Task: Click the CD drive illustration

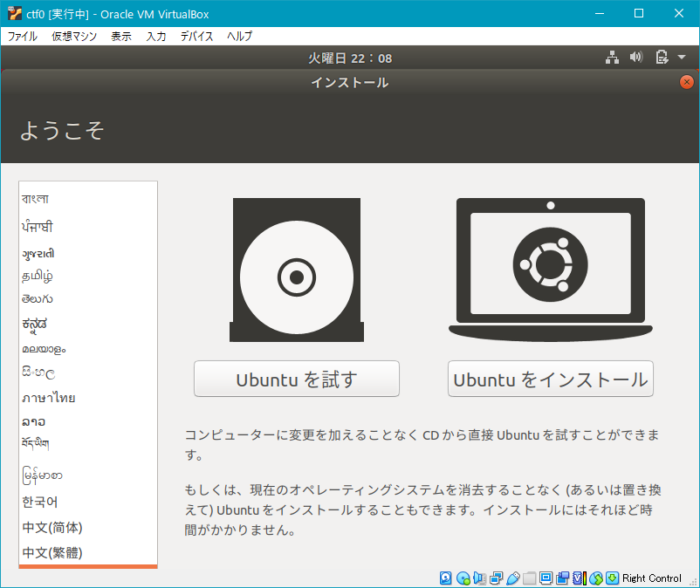Action: point(297,270)
